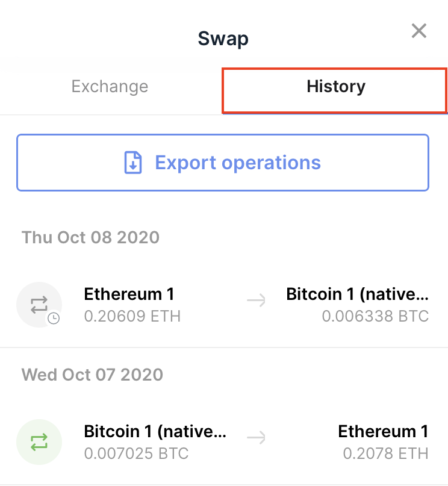Viewport: 448px width, 486px height.
Task: Click the pending swap icon for Oct 08
Action: tap(39, 304)
